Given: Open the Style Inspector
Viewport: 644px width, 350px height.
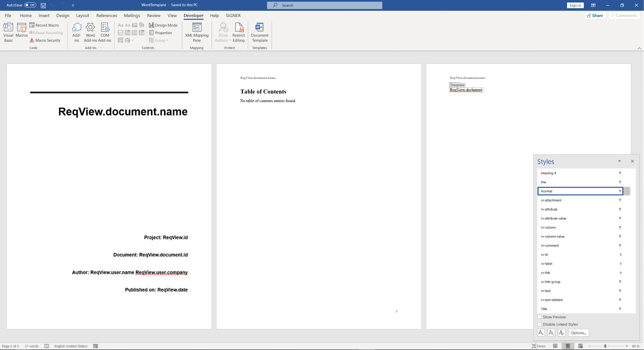Looking at the screenshot, I should 551,332.
